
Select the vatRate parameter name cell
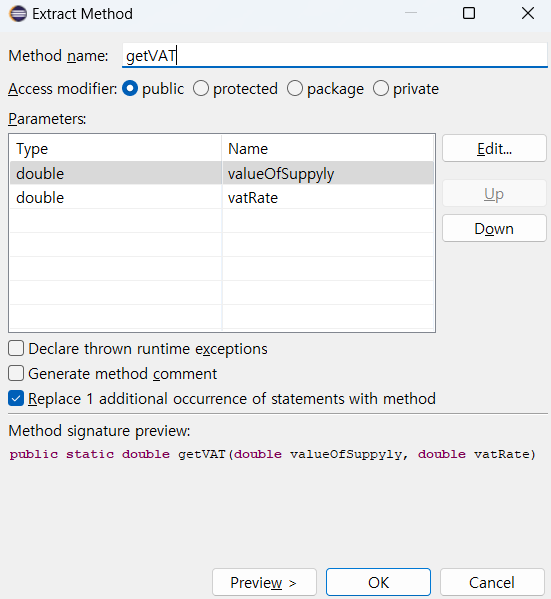(x=328, y=198)
